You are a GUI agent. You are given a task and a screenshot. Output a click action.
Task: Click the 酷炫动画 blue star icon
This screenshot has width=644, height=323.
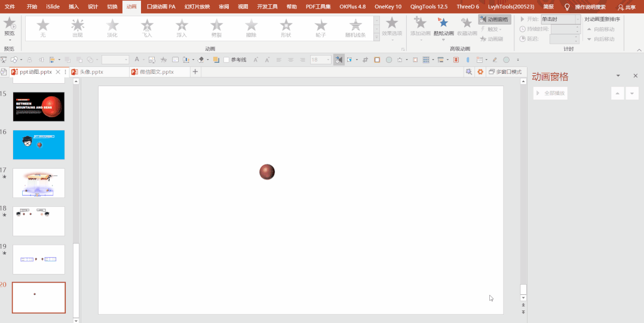443,23
